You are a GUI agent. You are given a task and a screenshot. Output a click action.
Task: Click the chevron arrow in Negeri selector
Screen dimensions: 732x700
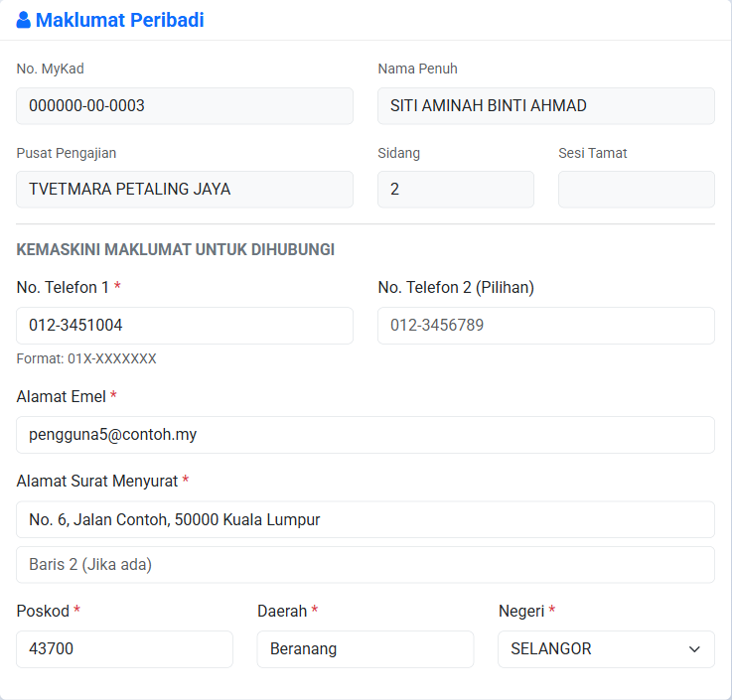click(694, 649)
